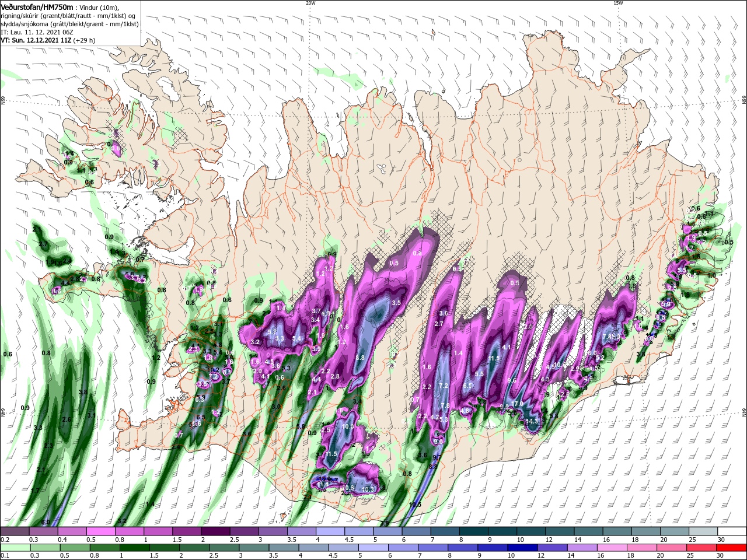Viewport: 747px width, 560px height.
Task: Choose the white swatch at 30, upper legend
Action: pyautogui.click(x=732, y=531)
